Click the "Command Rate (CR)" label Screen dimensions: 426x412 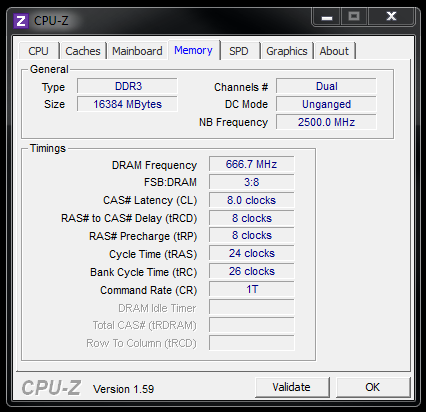coord(149,290)
